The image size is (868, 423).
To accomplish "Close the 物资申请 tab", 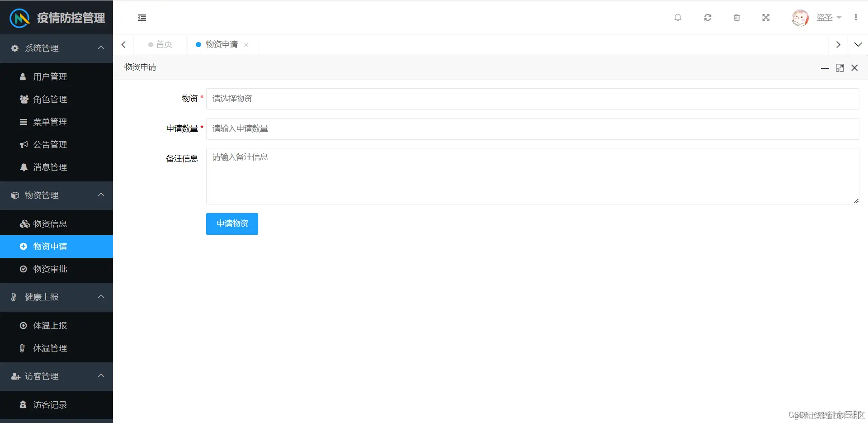I will (x=246, y=45).
